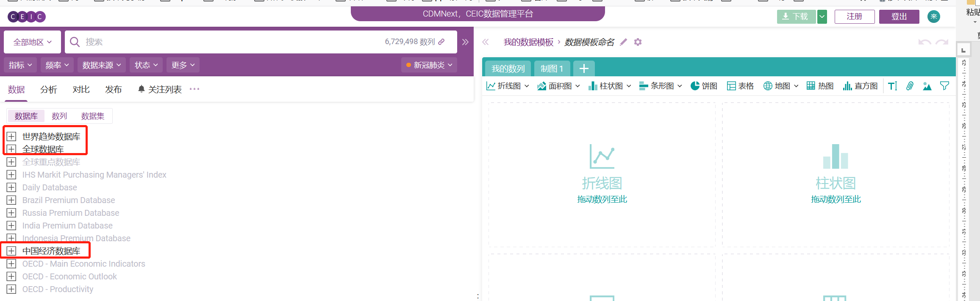Expand the Russia Premium Database node
Viewport: 980px width, 301px height.
11,213
